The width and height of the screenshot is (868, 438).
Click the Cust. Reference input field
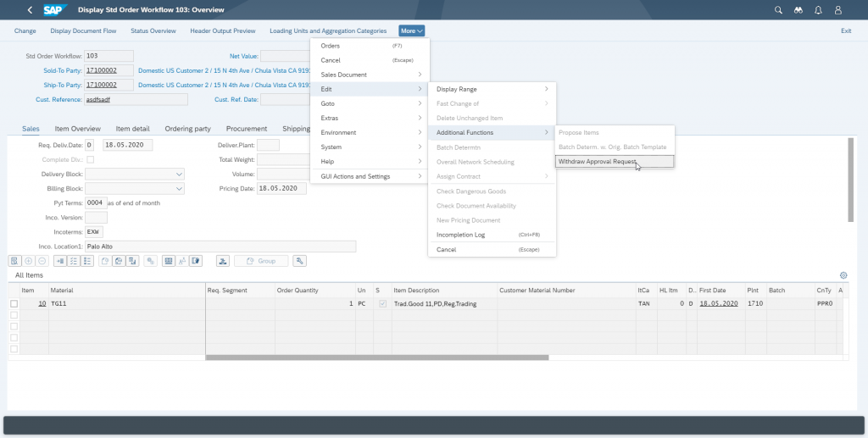tap(136, 100)
